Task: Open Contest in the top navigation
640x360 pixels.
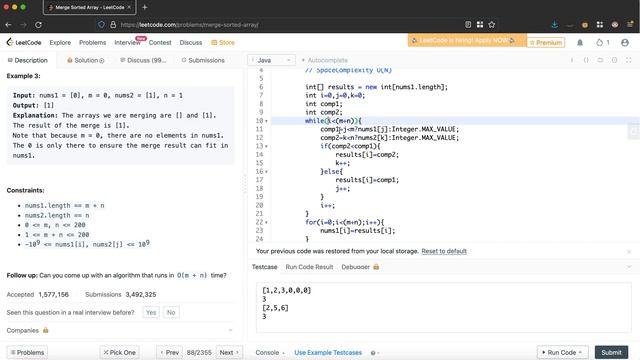Action: (160, 42)
